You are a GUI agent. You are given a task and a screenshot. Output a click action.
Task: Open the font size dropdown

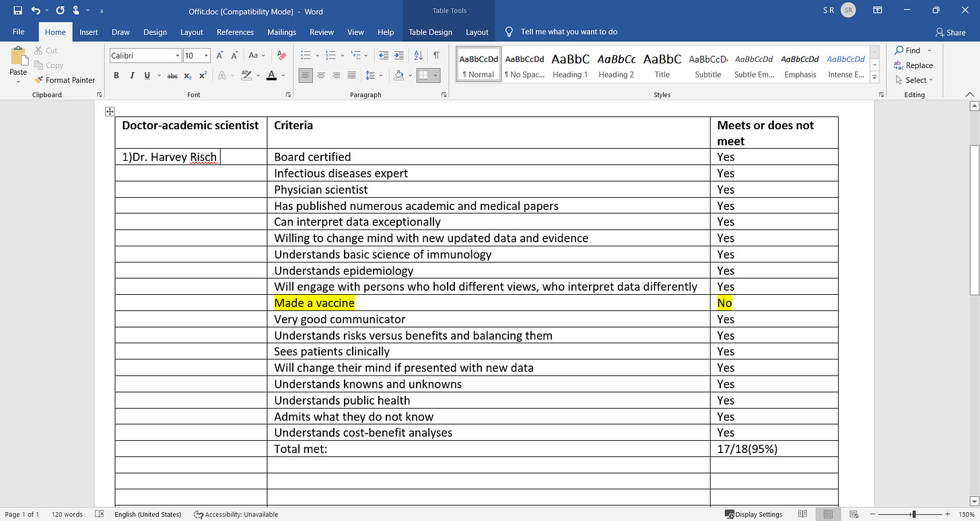pos(207,56)
